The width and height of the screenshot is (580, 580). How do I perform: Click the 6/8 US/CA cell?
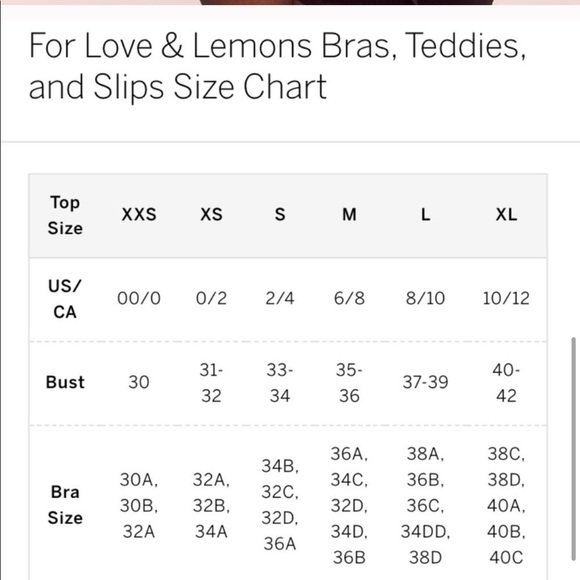(349, 299)
